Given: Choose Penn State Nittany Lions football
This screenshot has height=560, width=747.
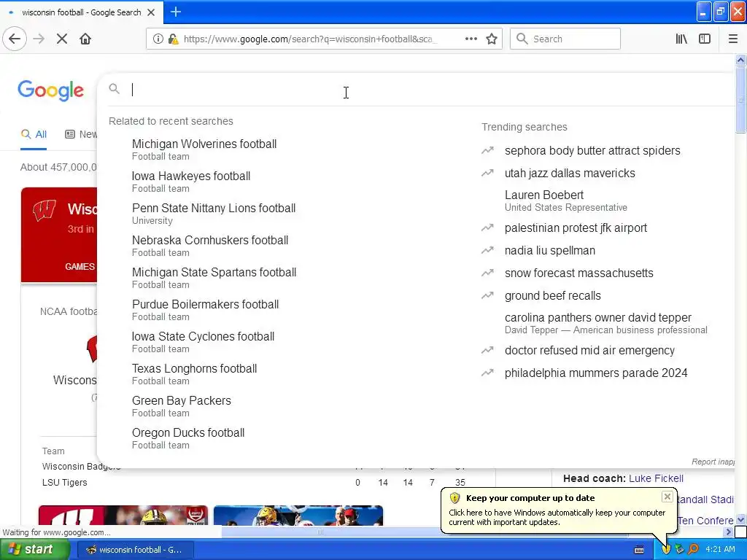Looking at the screenshot, I should (x=214, y=214).
